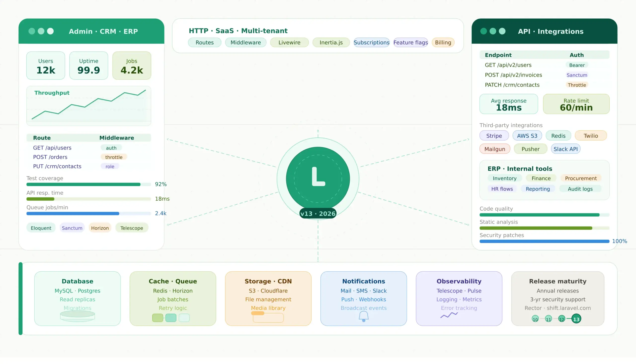Click the Security patches progress bar

click(544, 241)
